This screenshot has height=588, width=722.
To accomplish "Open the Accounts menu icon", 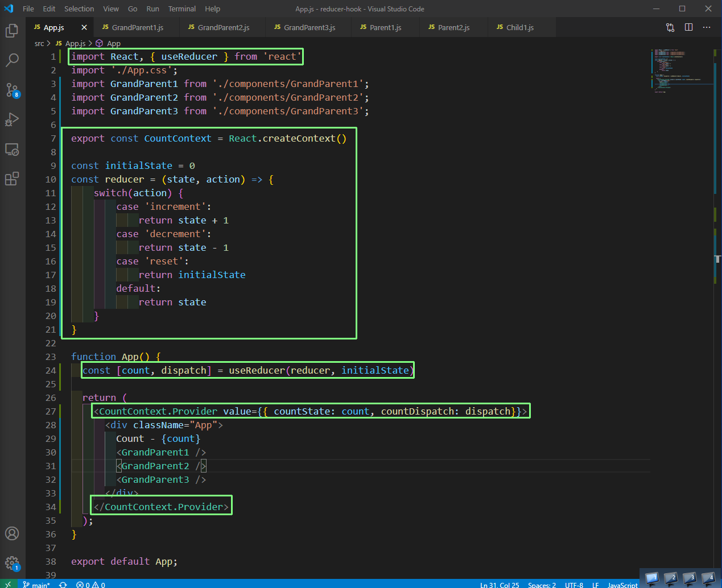I will 12,533.
